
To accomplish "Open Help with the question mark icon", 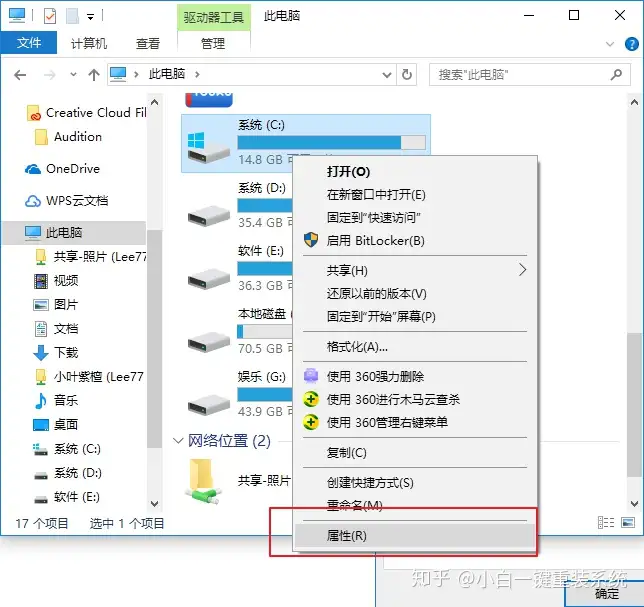I will tap(631, 44).
